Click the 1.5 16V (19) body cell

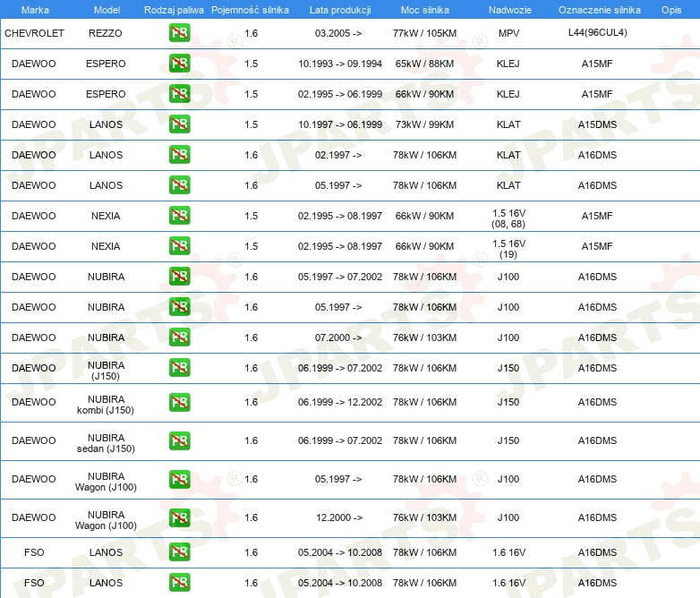tap(508, 249)
